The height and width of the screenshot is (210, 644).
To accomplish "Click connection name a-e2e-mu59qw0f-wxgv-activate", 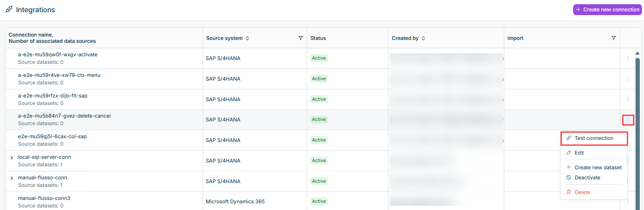I will pyautogui.click(x=57, y=55).
